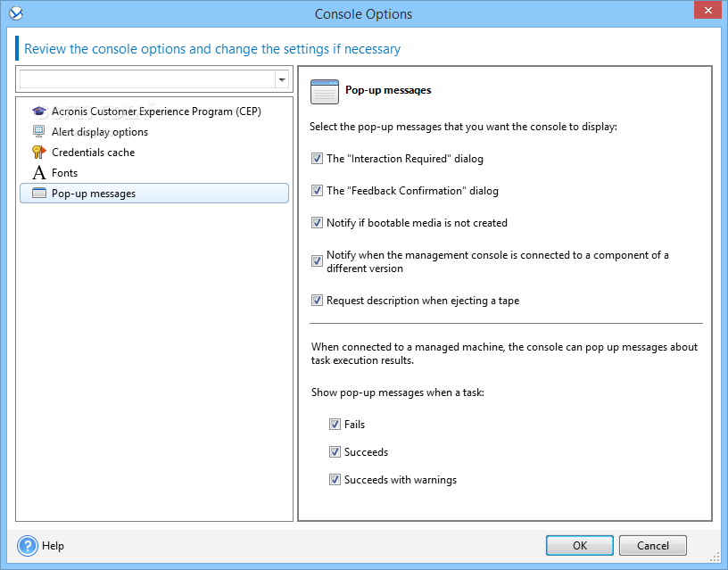Click the Credentials cache key icon
Viewport: 728px width, 570px height.
click(x=38, y=153)
